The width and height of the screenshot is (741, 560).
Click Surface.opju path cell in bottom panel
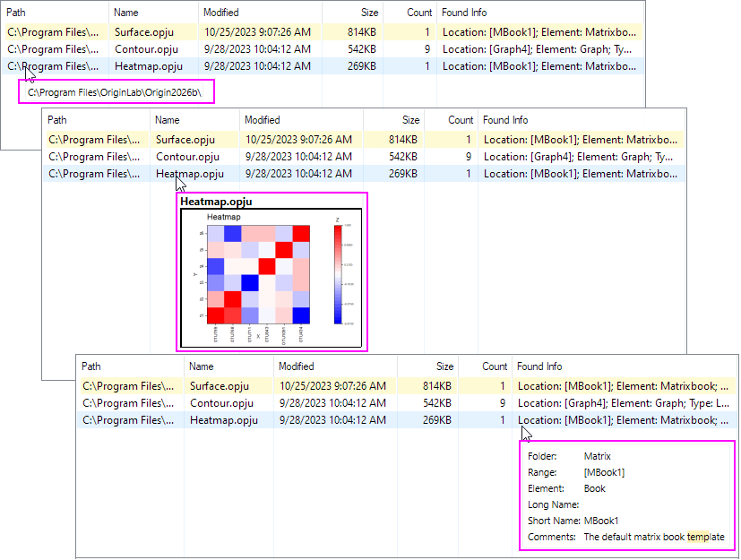pos(128,385)
